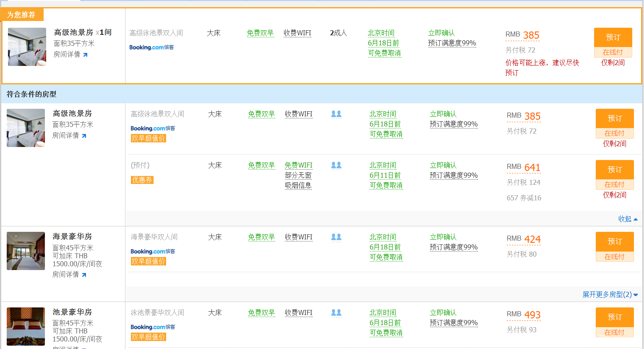The height and width of the screenshot is (349, 644).
Task: Click price RMB 424
Action: click(524, 239)
